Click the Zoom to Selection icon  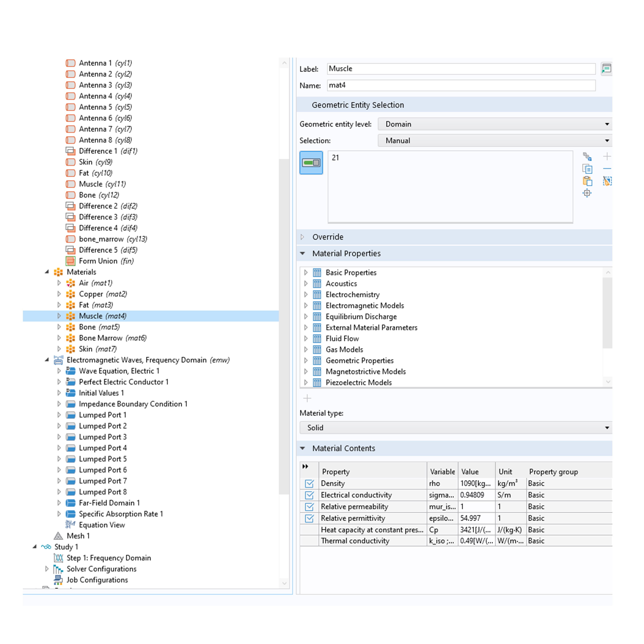point(587,193)
